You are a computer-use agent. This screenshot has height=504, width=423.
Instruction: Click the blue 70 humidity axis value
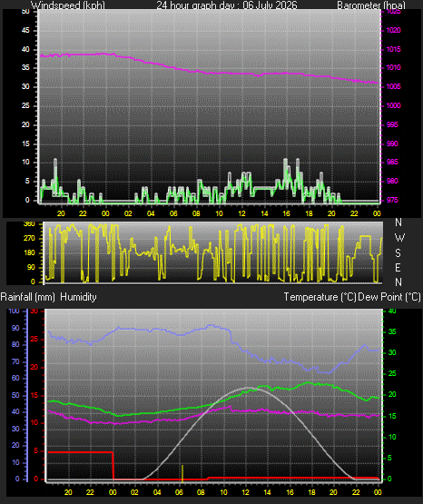(15, 361)
